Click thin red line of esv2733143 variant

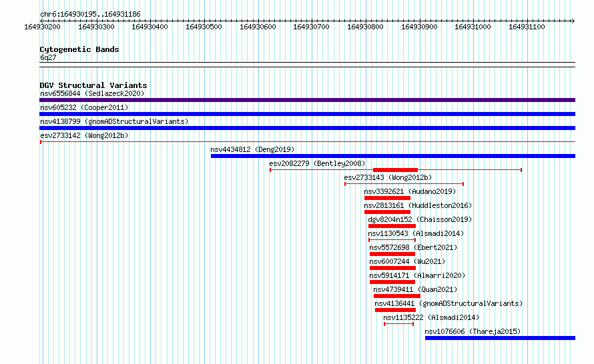pyautogui.click(x=404, y=184)
